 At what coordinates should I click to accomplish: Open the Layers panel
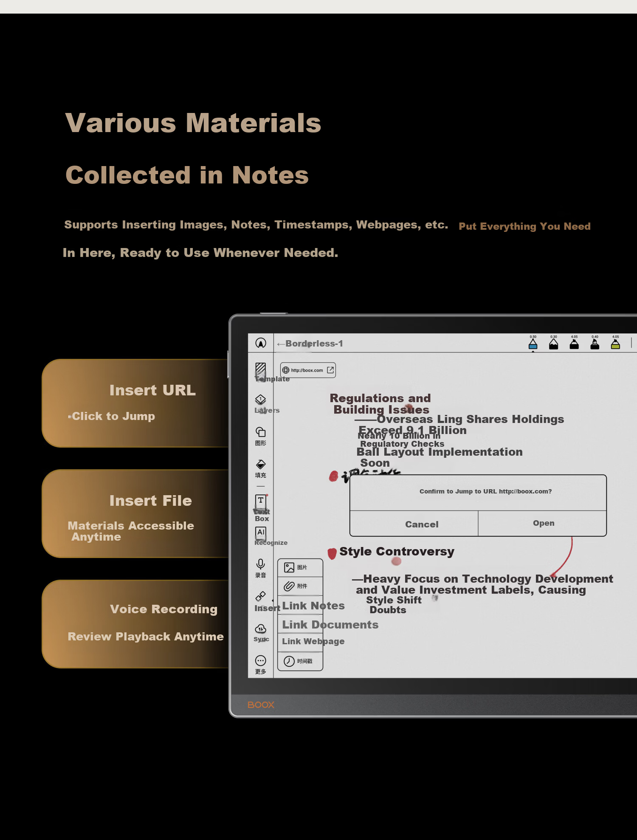261,404
